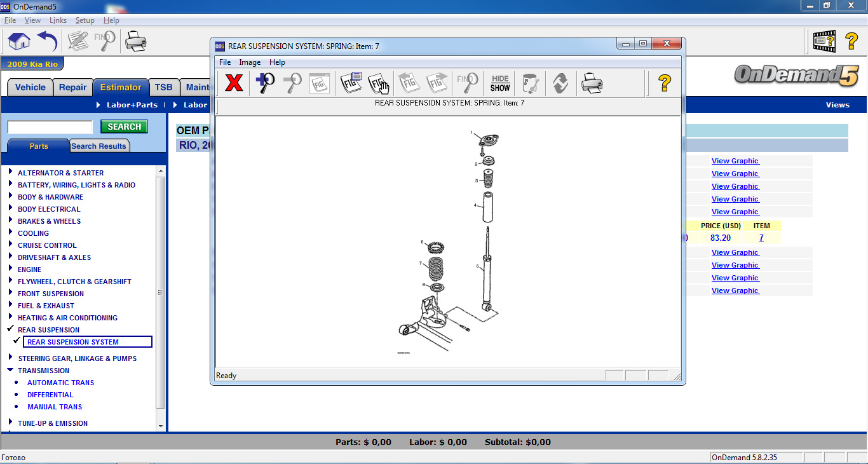This screenshot has height=464, width=868.
Task: Select the HEATING & AIR CONDITIONING label
Action: [67, 318]
